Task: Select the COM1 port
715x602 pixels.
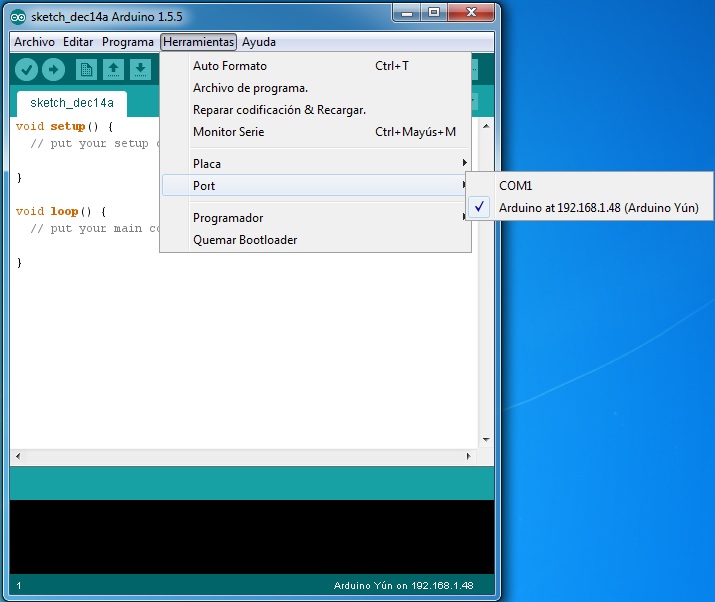Action: [589, 186]
